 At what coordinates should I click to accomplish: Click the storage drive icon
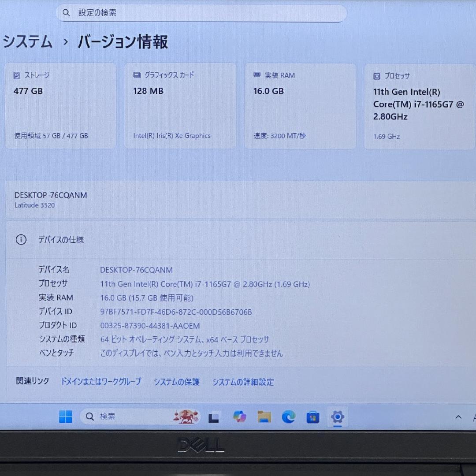(17, 75)
